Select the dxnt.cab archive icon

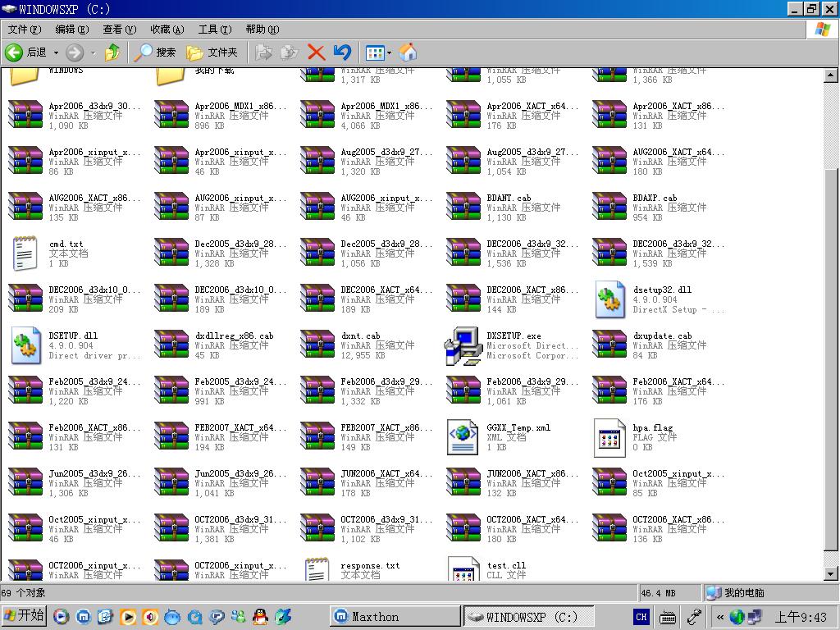click(317, 345)
